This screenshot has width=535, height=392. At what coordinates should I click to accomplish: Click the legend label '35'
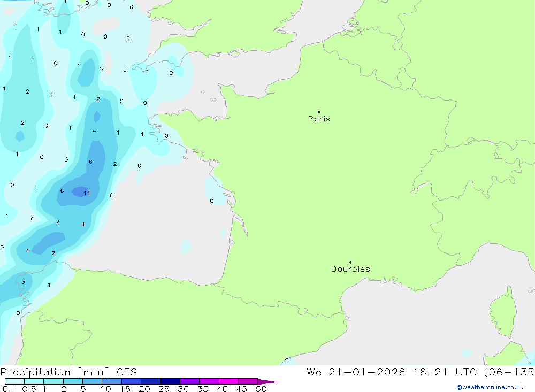pyautogui.click(x=203, y=389)
